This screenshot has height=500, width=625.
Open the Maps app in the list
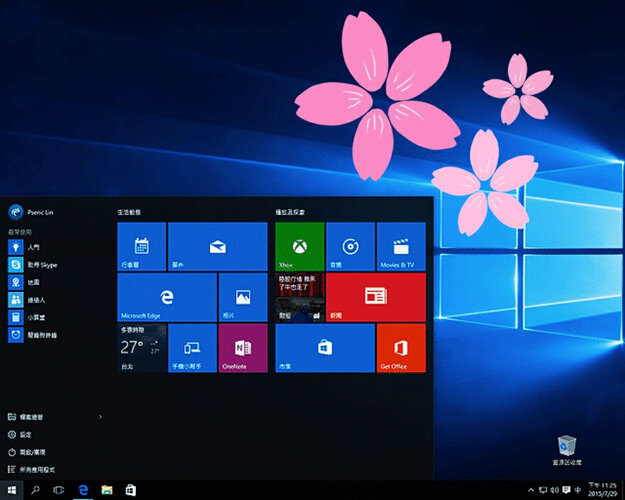(55, 282)
